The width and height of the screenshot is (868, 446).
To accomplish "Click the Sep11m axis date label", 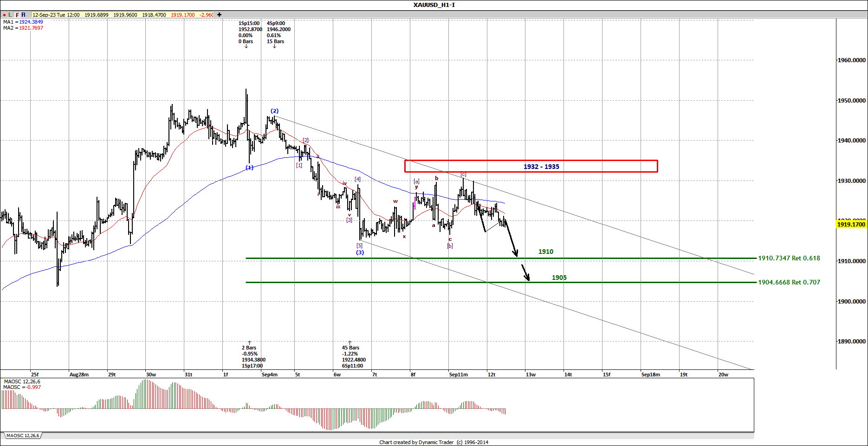I will point(459,374).
